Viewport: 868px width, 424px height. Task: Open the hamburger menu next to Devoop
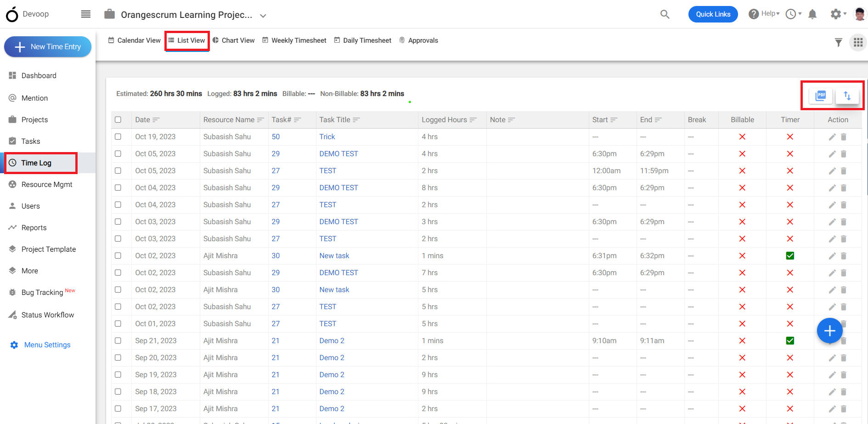point(86,14)
